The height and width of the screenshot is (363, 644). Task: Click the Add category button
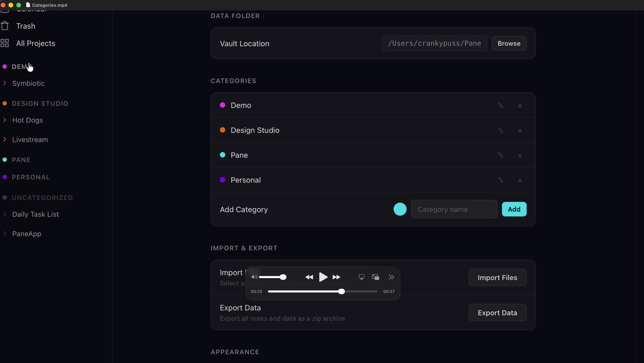click(x=514, y=209)
